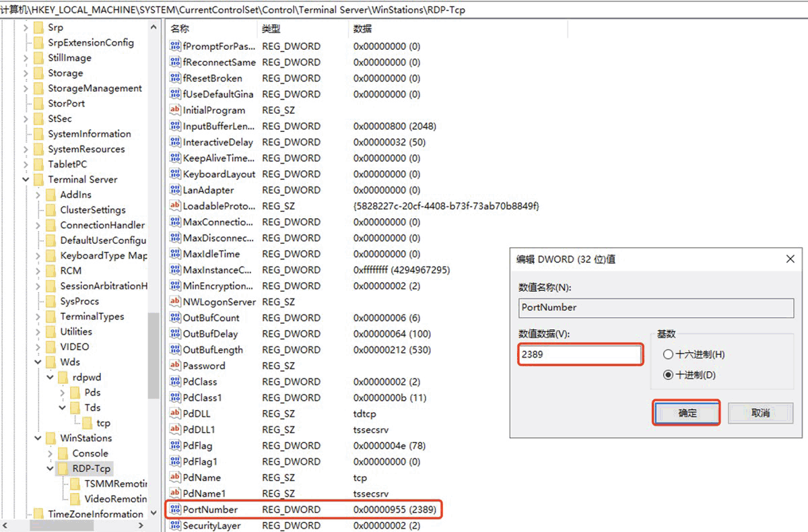
Task: Collapse the Terminal Server tree node
Action: 26,180
